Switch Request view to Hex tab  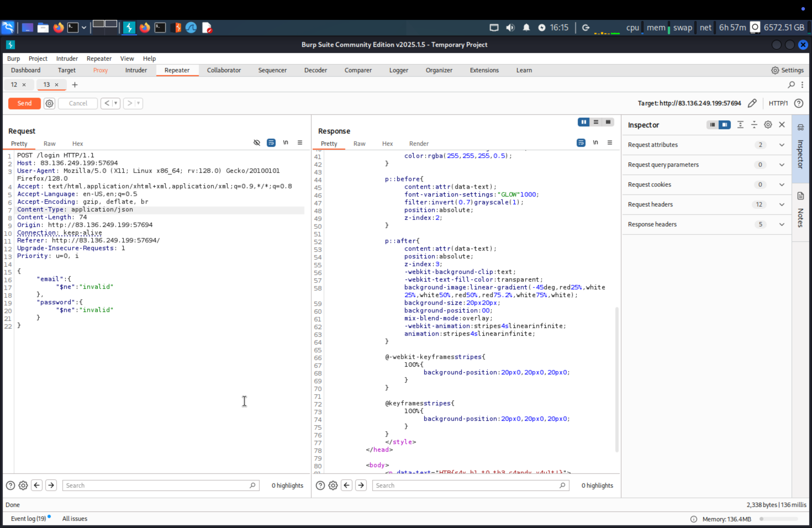77,144
